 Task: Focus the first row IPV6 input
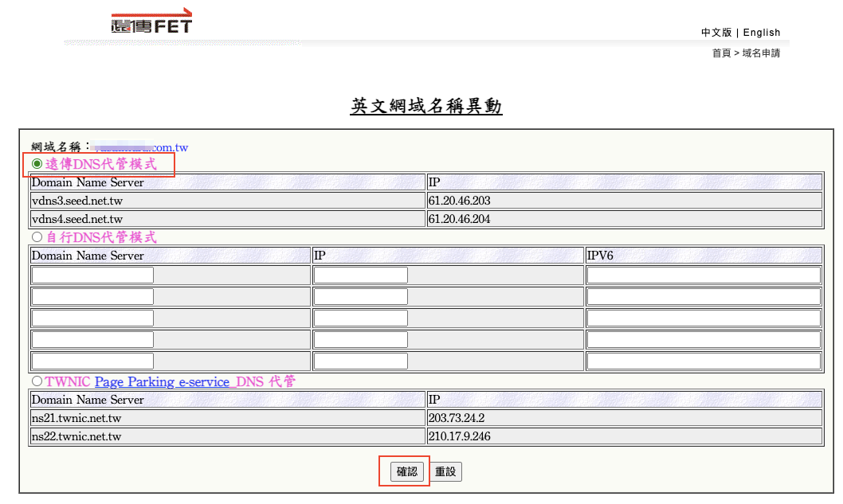tap(704, 275)
